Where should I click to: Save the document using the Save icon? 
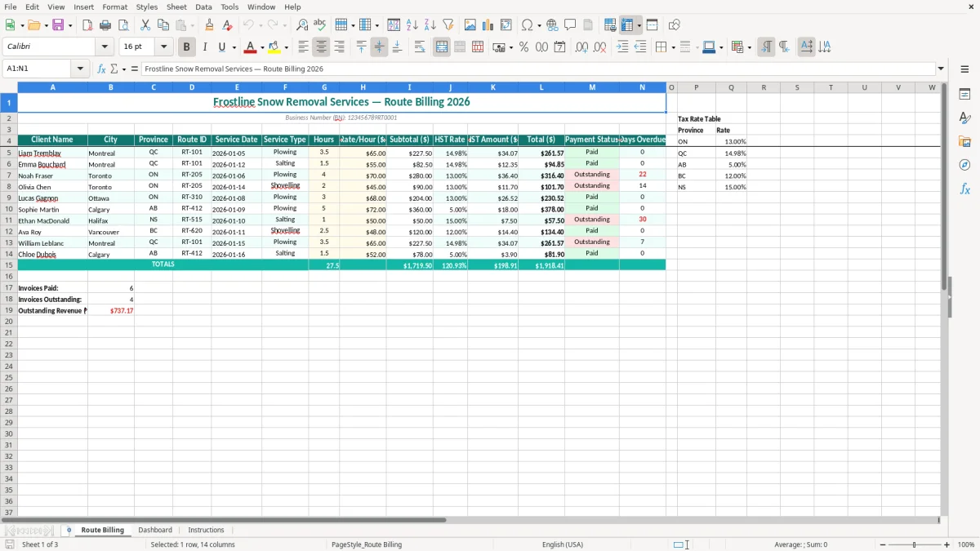[x=58, y=25]
